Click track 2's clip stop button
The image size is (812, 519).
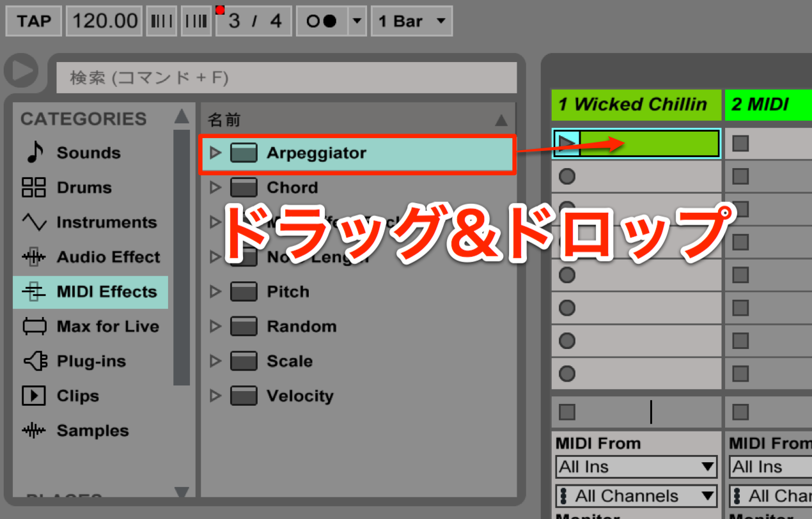point(740,412)
